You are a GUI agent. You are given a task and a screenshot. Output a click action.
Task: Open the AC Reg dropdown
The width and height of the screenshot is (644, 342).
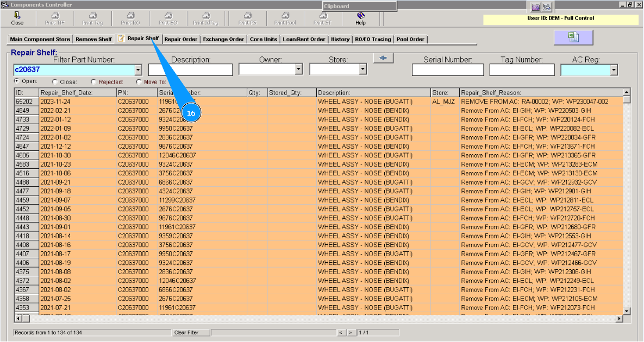pyautogui.click(x=614, y=70)
